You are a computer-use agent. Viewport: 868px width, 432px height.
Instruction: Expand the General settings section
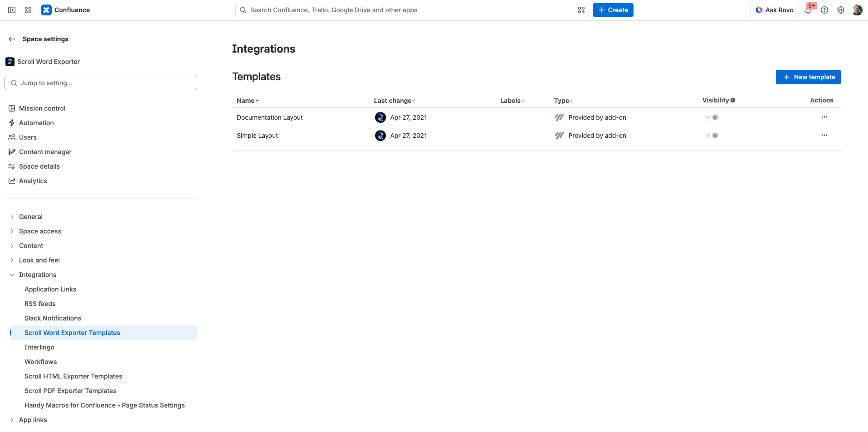coord(12,217)
